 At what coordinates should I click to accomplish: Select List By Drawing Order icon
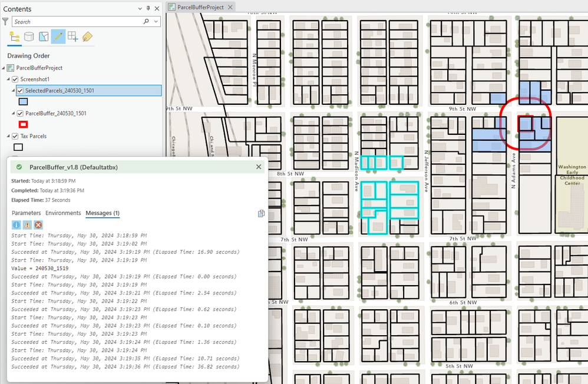pyautogui.click(x=15, y=37)
